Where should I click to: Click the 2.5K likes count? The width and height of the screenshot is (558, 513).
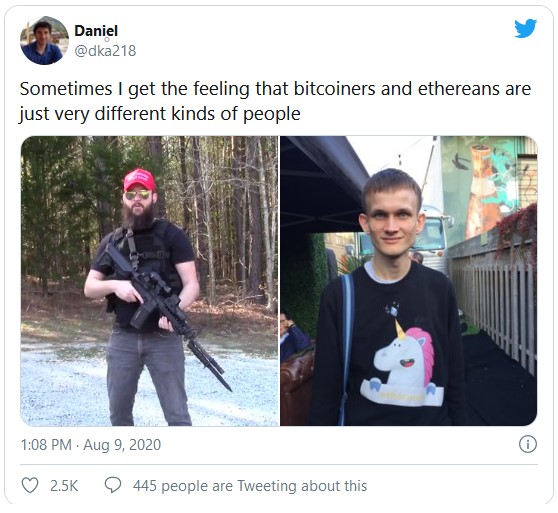[x=64, y=486]
